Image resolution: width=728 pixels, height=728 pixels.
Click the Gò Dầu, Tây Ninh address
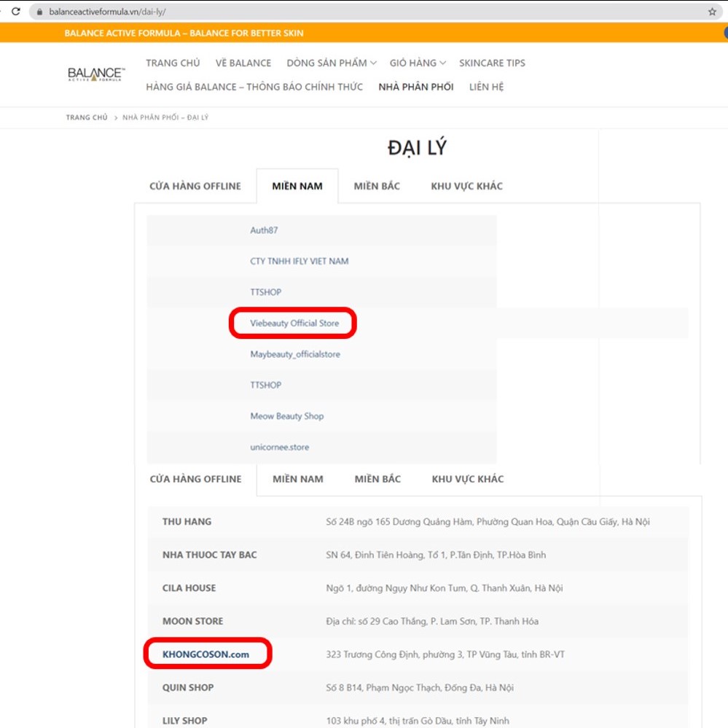pos(418,721)
